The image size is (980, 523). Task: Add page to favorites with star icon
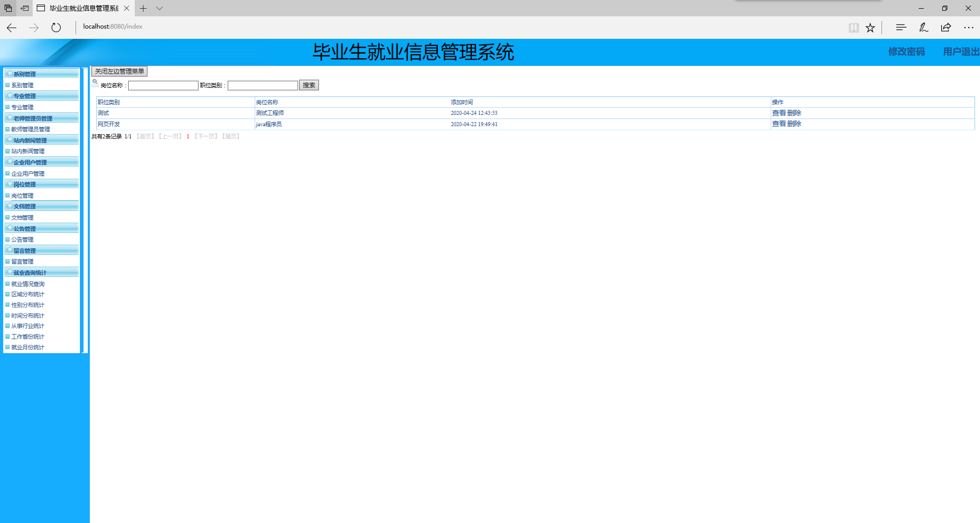(870, 28)
